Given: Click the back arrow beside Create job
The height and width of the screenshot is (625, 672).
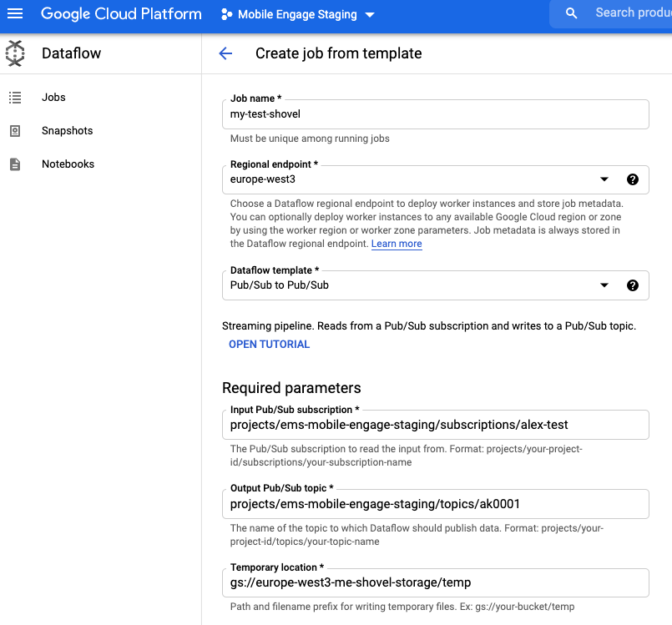Looking at the screenshot, I should click(x=225, y=53).
